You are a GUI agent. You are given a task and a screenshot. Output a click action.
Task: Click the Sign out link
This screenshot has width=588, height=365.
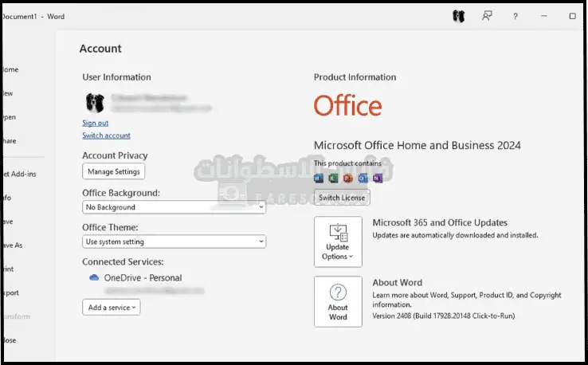[x=95, y=123]
